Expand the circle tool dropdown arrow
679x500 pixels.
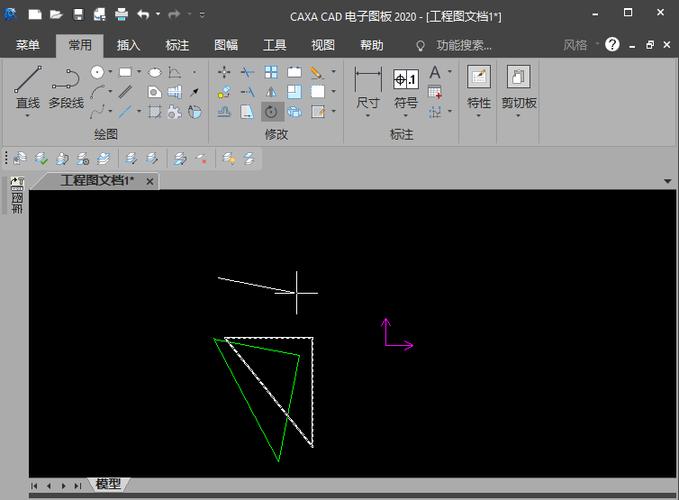pyautogui.click(x=110, y=72)
